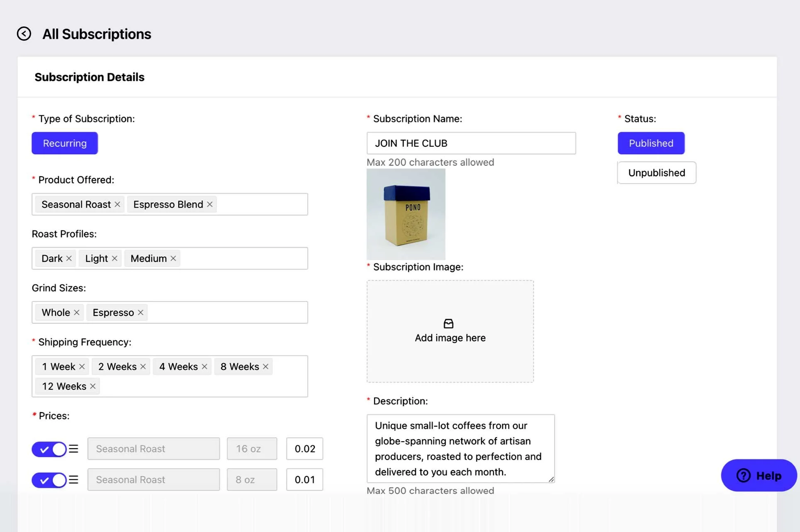800x532 pixels.
Task: Select the Recurring subscription type
Action: coord(65,143)
